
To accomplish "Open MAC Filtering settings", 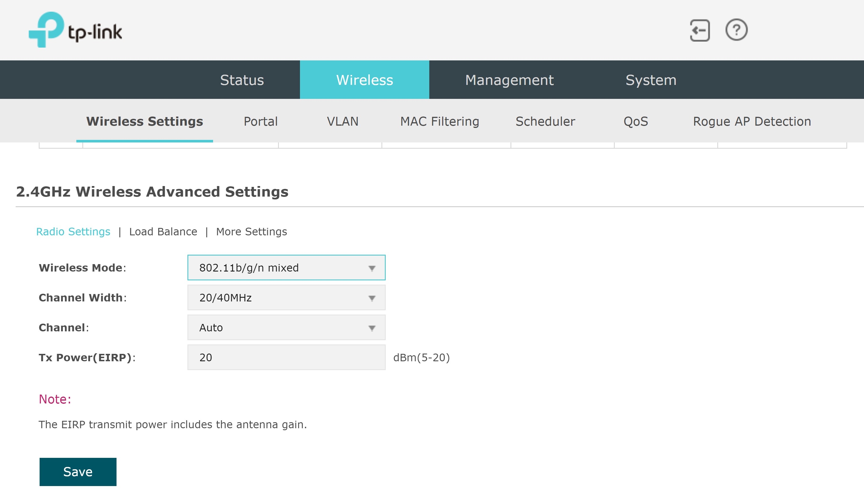I will 440,121.
